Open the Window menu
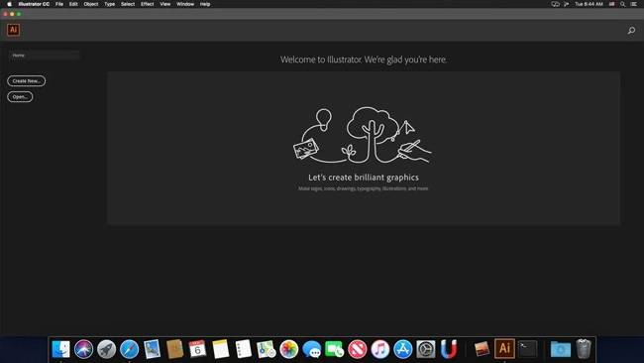The width and height of the screenshot is (644, 363). click(x=185, y=4)
